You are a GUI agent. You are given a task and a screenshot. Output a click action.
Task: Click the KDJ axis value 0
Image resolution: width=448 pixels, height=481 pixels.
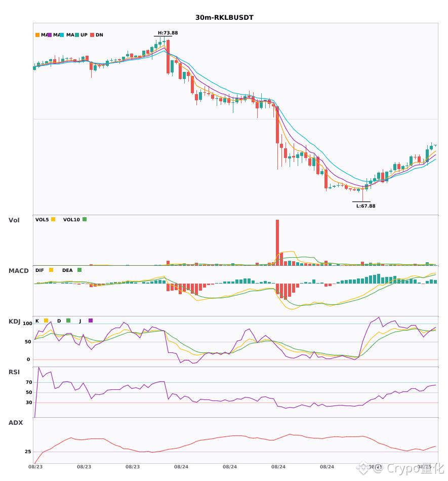[x=28, y=359]
